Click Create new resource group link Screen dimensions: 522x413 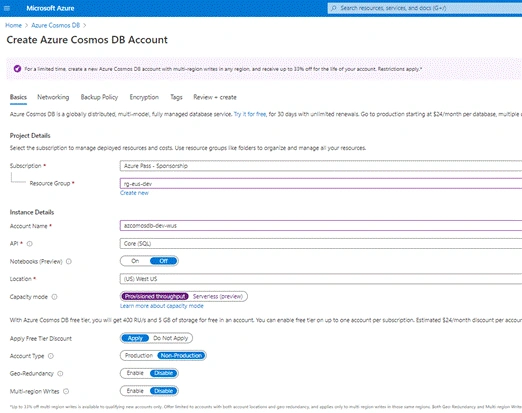click(x=134, y=193)
